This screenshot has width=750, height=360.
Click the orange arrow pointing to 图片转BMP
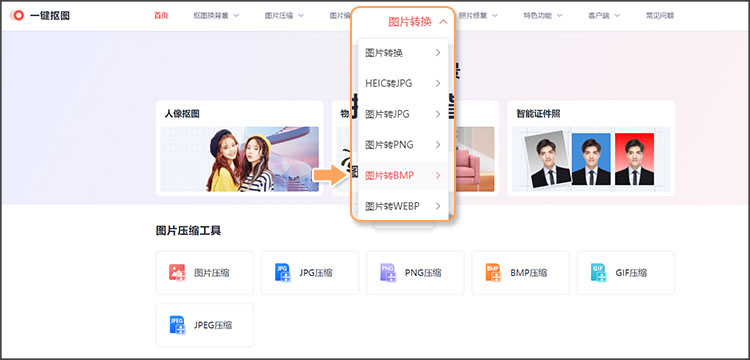coord(331,175)
